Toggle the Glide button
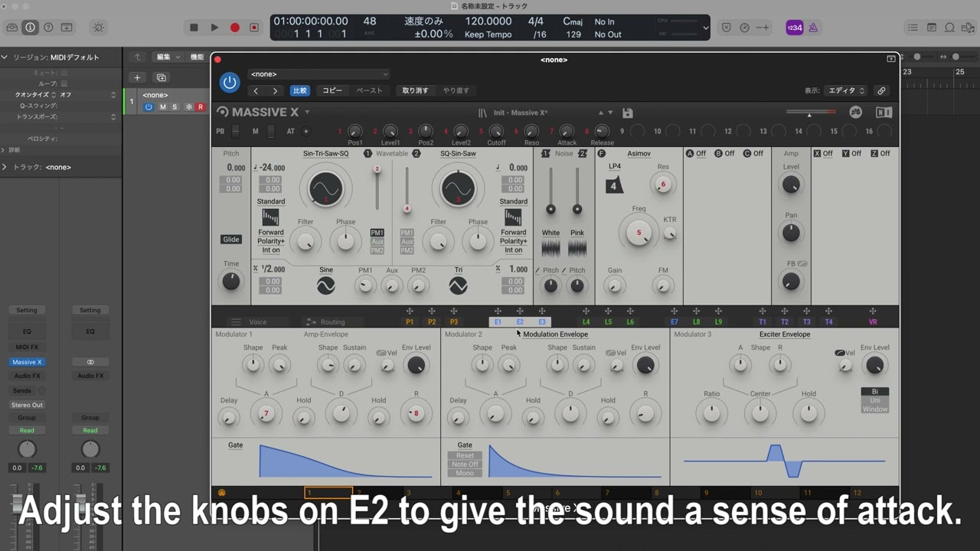980x551 pixels. coord(230,240)
